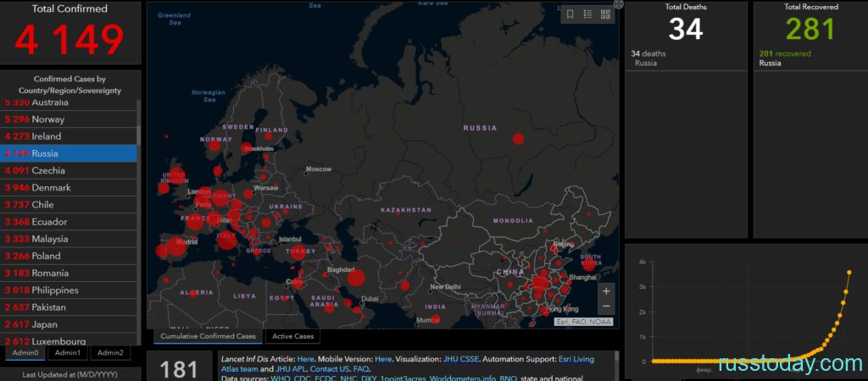Image resolution: width=868 pixels, height=381 pixels.
Task: Click the red circle over Stockholm
Action: coord(247,148)
